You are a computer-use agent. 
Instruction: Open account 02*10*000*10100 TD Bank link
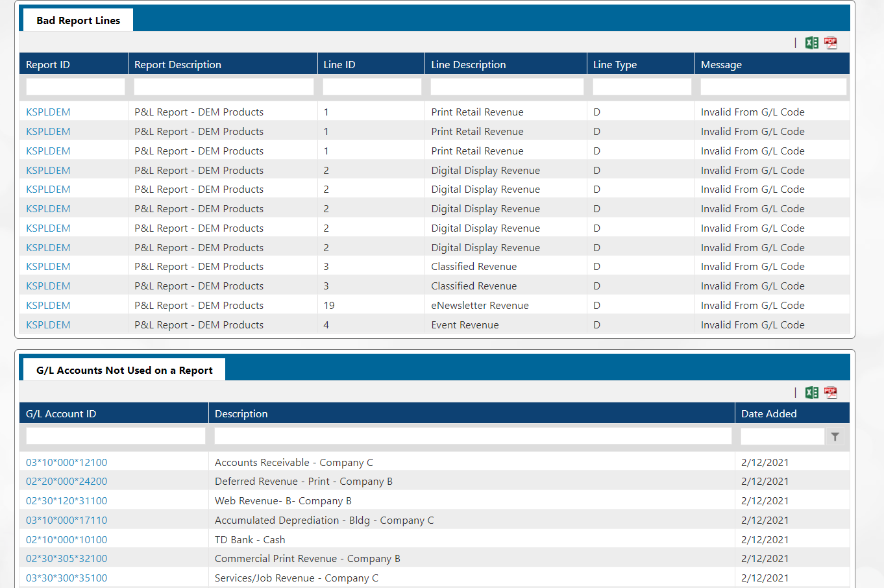point(67,540)
